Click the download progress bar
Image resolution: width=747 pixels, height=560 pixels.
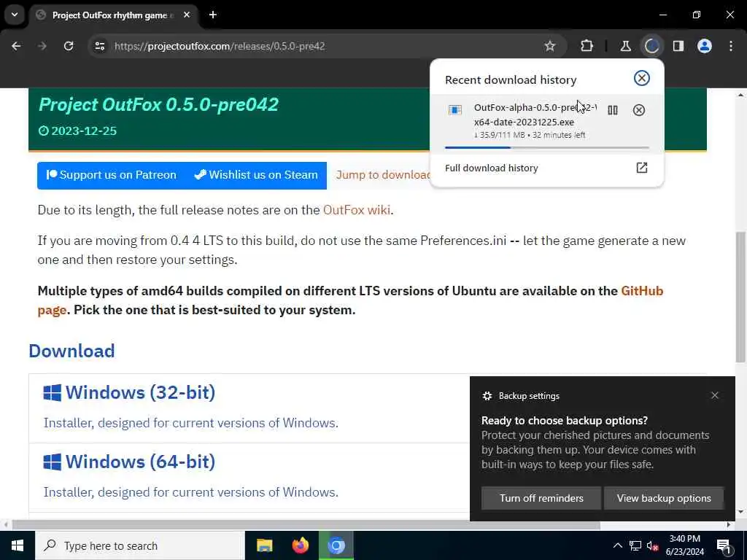(547, 147)
